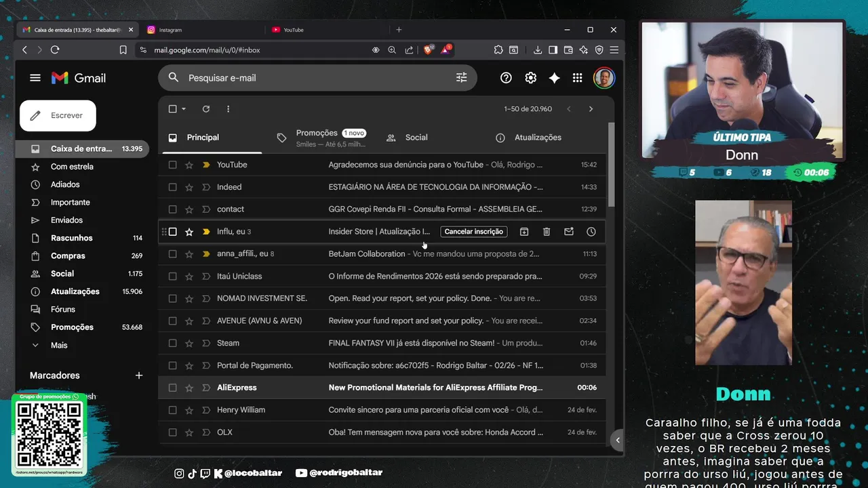Open Gmail support help icon
The image size is (868, 488).
coord(506,78)
